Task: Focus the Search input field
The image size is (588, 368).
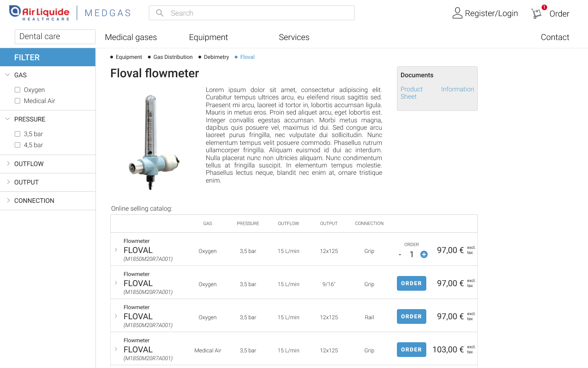Action: pos(252,13)
